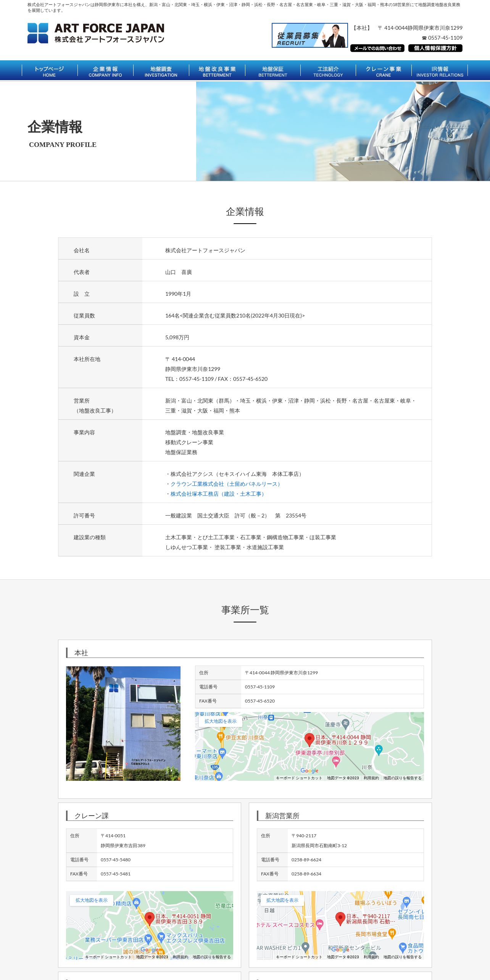Image resolution: width=490 pixels, height=980 pixels.
Task: Follow クラウン工業株式会社 link
Action: pos(226,484)
